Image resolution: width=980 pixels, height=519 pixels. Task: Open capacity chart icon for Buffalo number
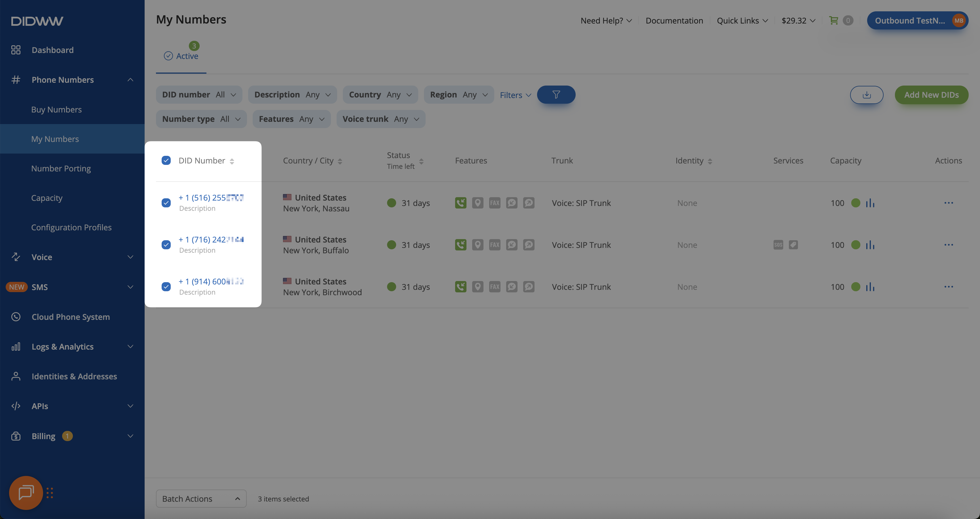870,245
